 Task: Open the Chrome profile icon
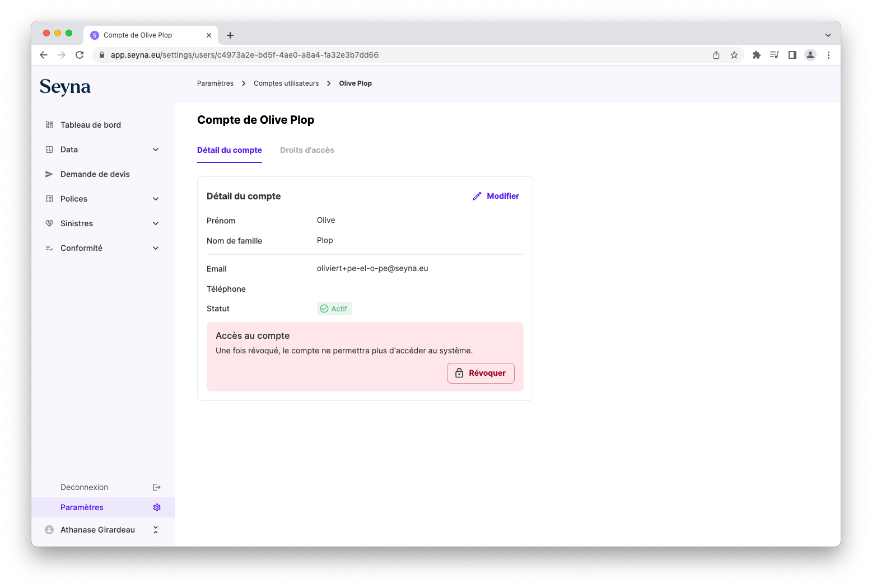(810, 55)
